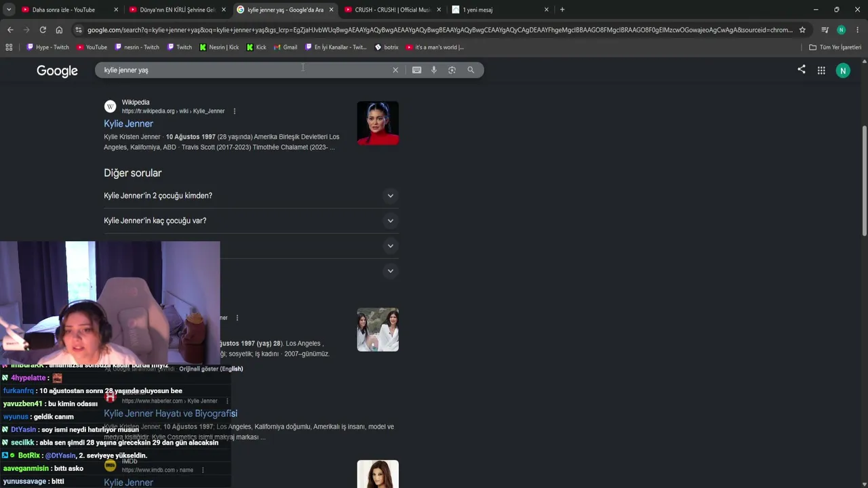This screenshot has width=868, height=488.
Task: Clear the Google search box text
Action: (395, 70)
